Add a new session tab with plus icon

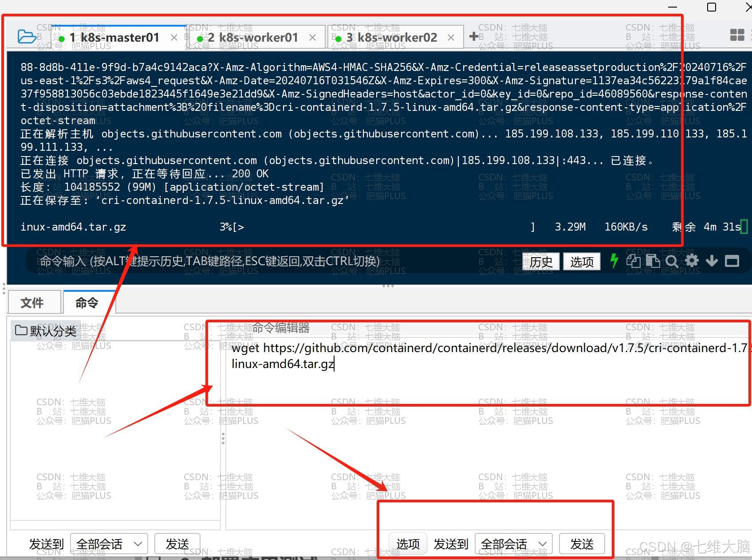[474, 36]
